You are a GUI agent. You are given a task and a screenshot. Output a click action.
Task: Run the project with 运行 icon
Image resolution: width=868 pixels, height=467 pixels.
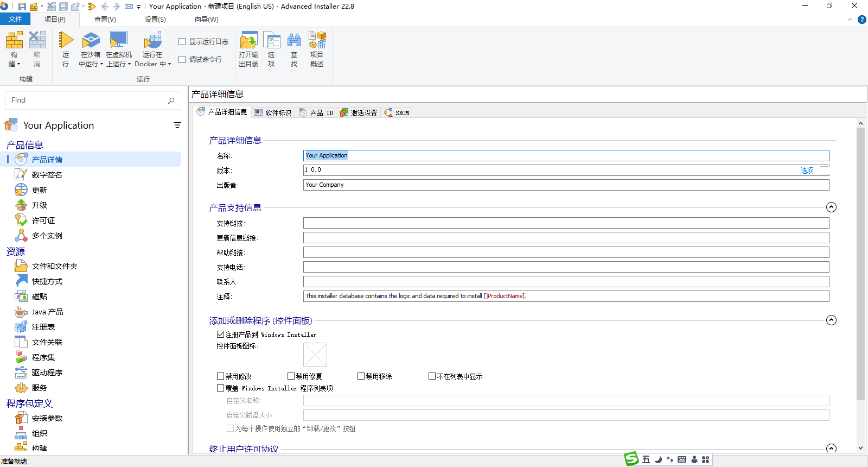[x=66, y=40]
